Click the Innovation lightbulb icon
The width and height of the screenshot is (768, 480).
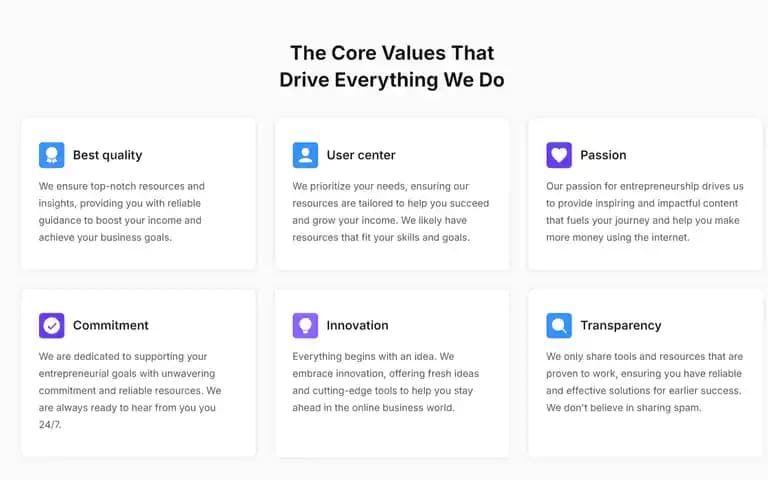(305, 325)
